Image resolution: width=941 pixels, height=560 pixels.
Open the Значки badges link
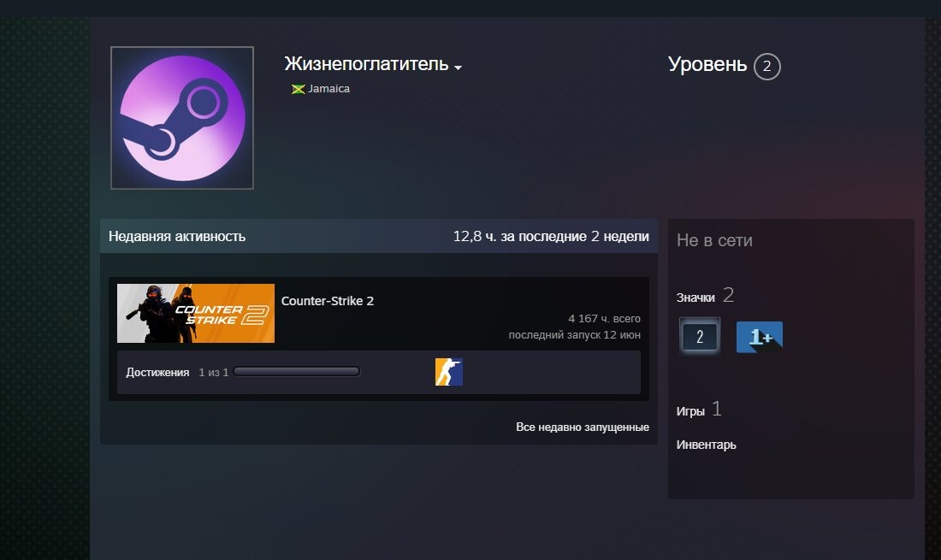tap(695, 298)
